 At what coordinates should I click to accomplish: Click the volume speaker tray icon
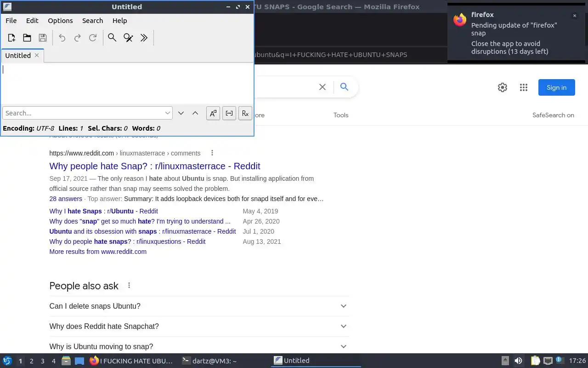tap(518, 361)
